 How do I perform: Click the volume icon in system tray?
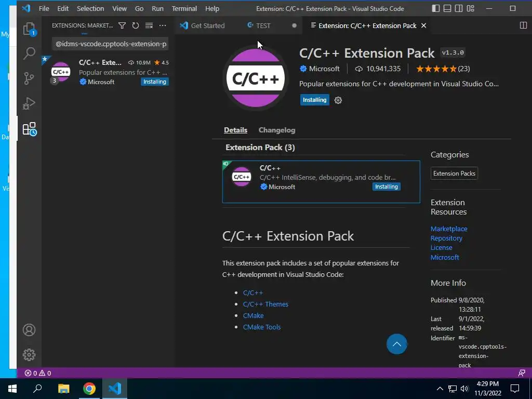[464, 389]
